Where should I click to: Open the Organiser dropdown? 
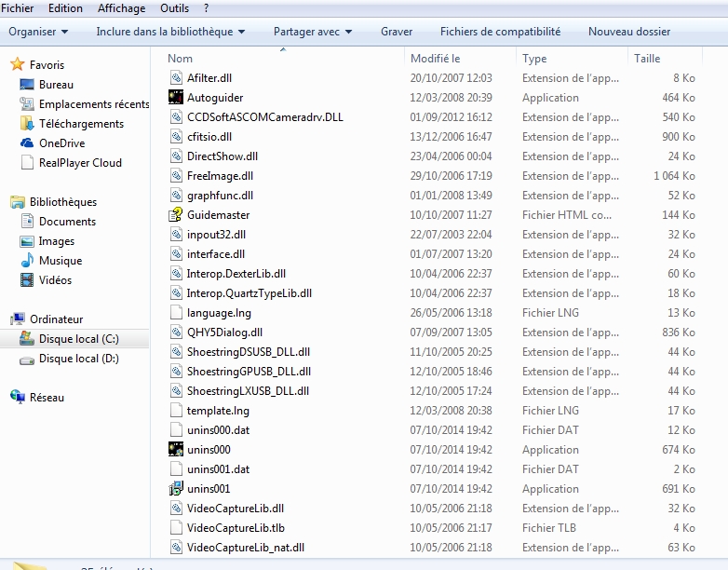coord(38,31)
